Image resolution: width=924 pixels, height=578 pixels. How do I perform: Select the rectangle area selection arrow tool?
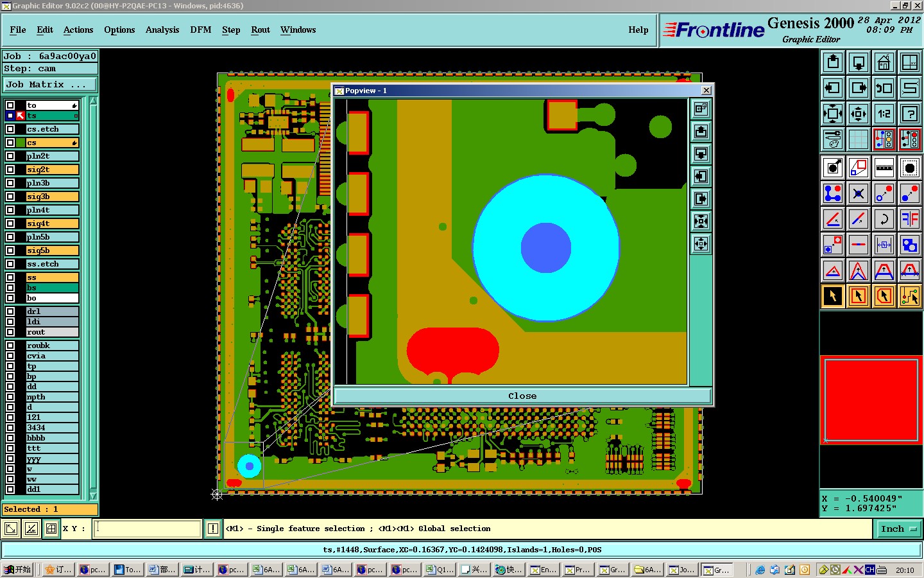(859, 296)
